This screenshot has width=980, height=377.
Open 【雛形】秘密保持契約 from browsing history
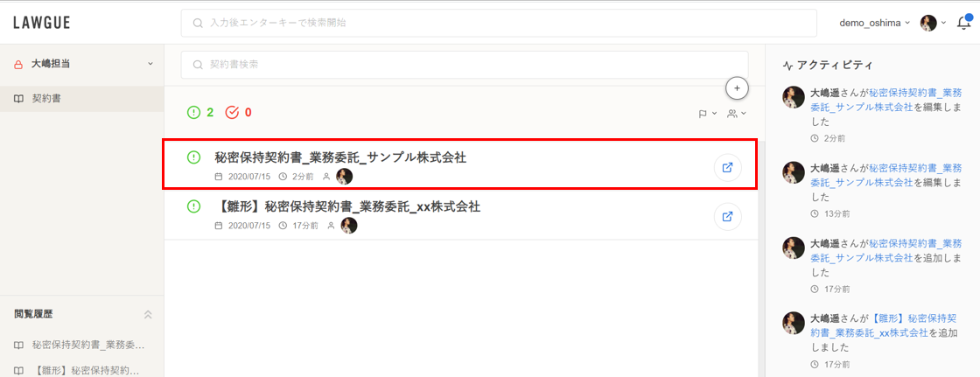click(x=80, y=370)
